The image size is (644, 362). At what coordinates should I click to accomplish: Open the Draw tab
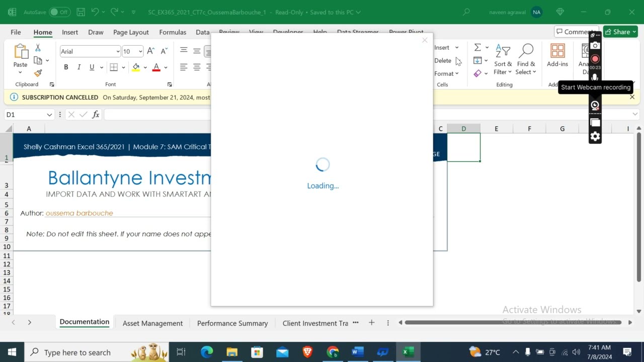(96, 32)
